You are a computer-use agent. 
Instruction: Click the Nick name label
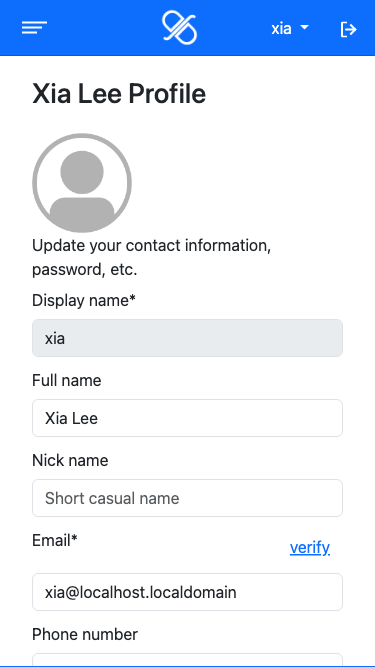click(70, 460)
